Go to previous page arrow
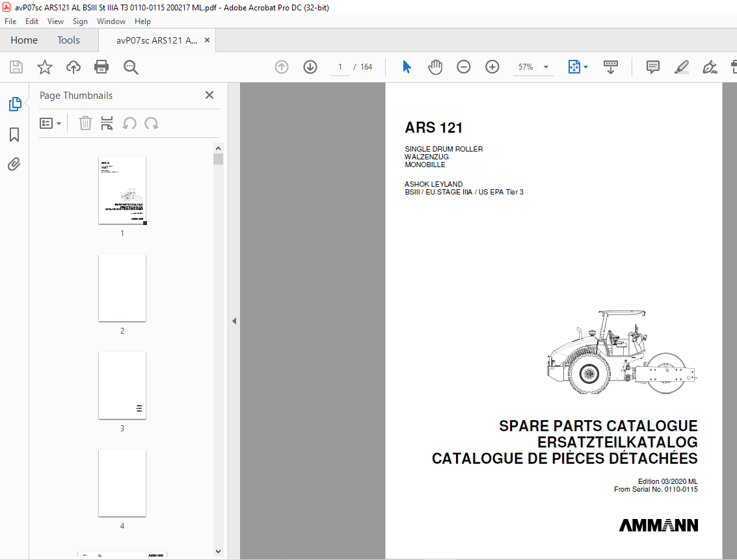This screenshot has height=560, width=737. 282,67
